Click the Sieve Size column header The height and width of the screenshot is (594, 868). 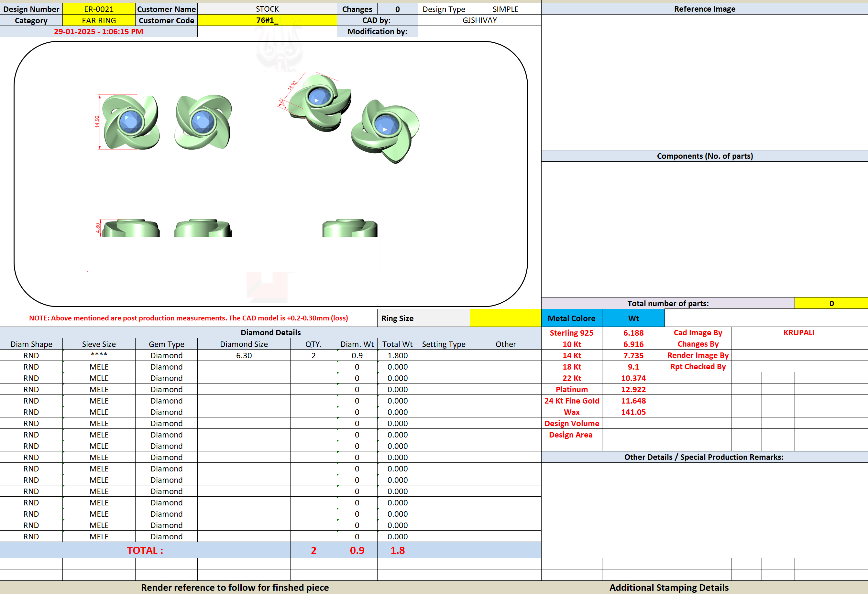(x=99, y=344)
